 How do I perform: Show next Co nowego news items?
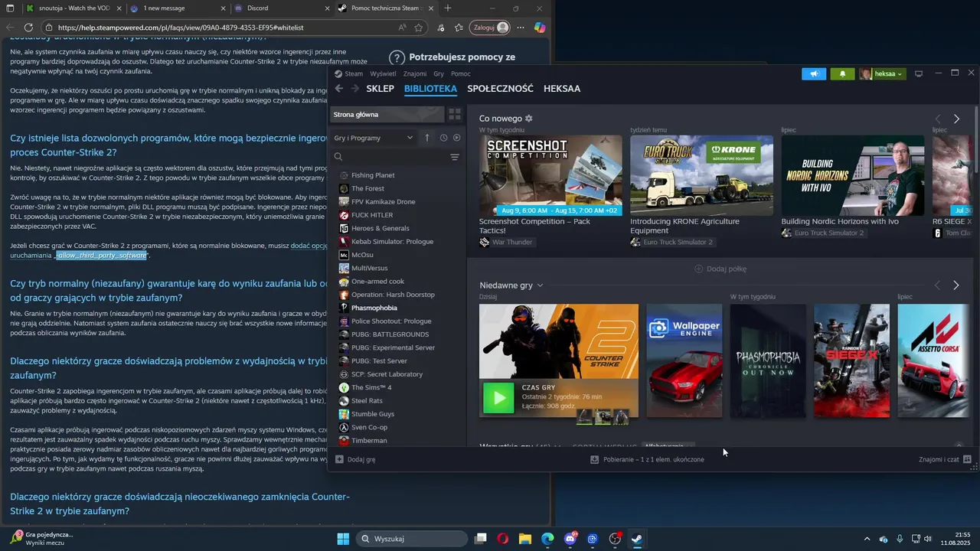[956, 119]
